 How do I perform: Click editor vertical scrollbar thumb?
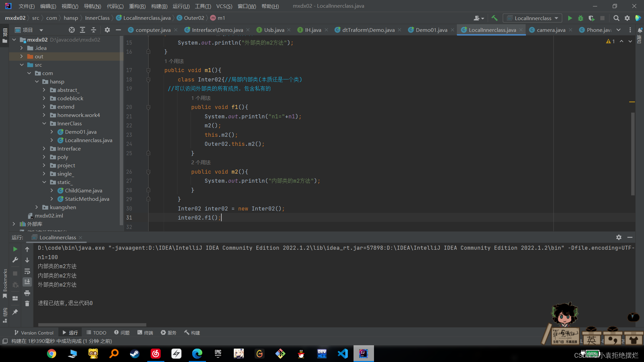point(633,154)
